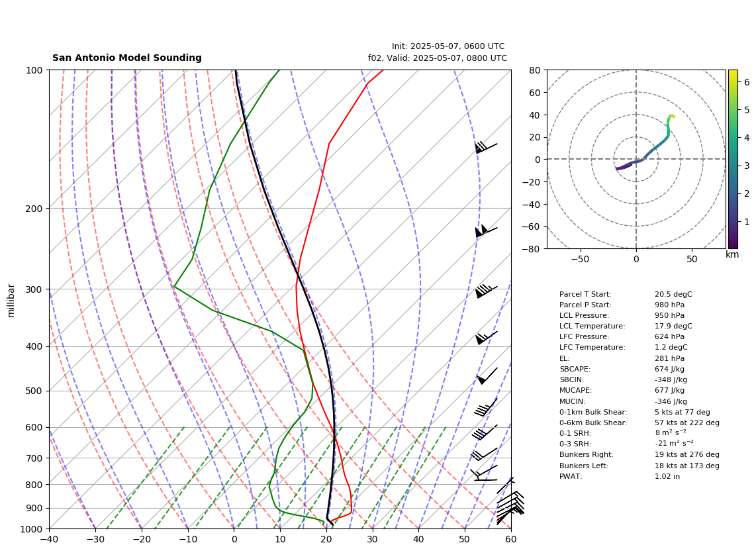Click the 300 millibar pressure tick label

tap(34, 289)
